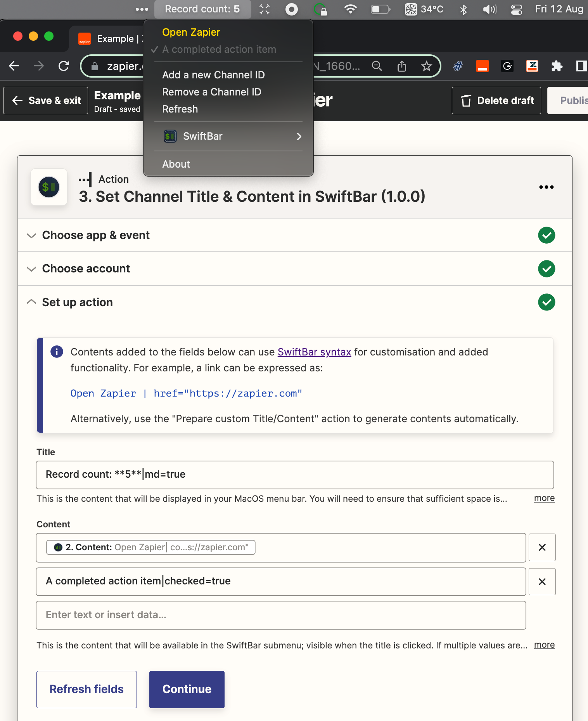
Task: Click the green checkmark beside Choose account
Action: tap(546, 269)
